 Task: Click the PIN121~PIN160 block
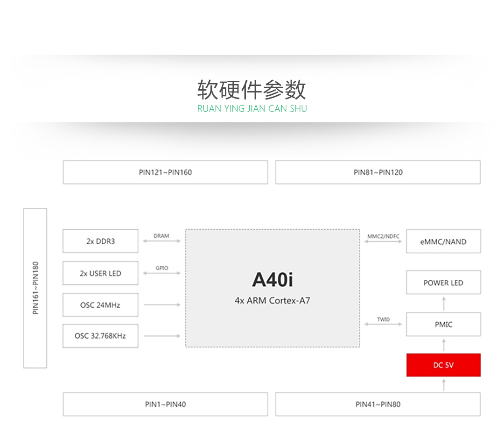[x=165, y=172]
